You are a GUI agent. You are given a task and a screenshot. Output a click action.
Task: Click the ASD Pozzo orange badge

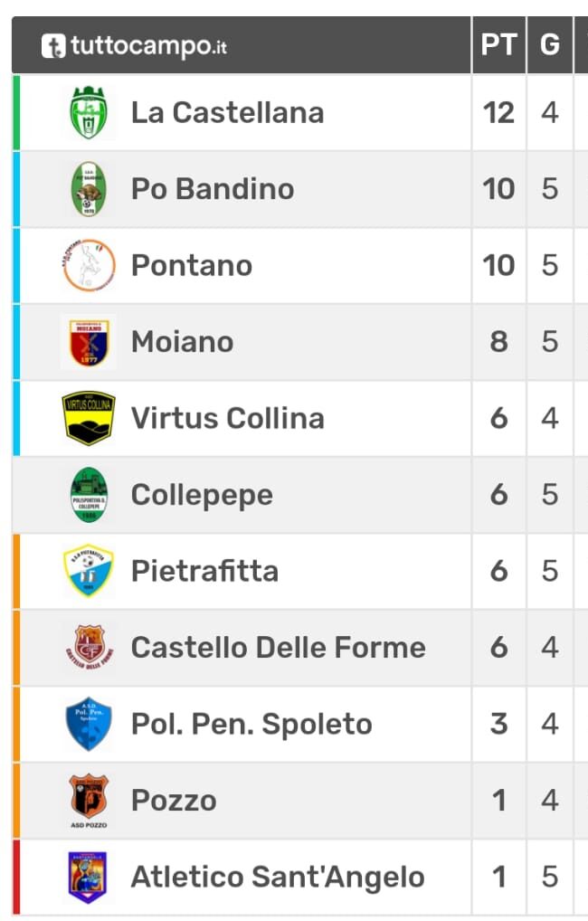(x=89, y=800)
